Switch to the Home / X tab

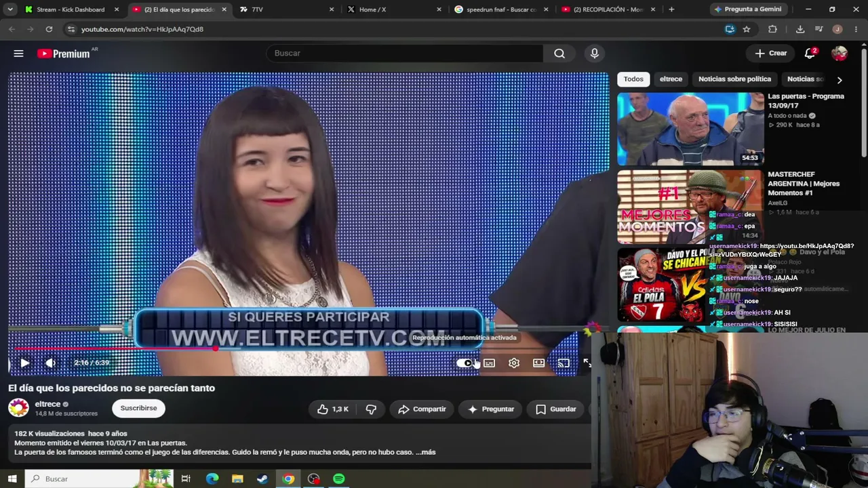394,9
